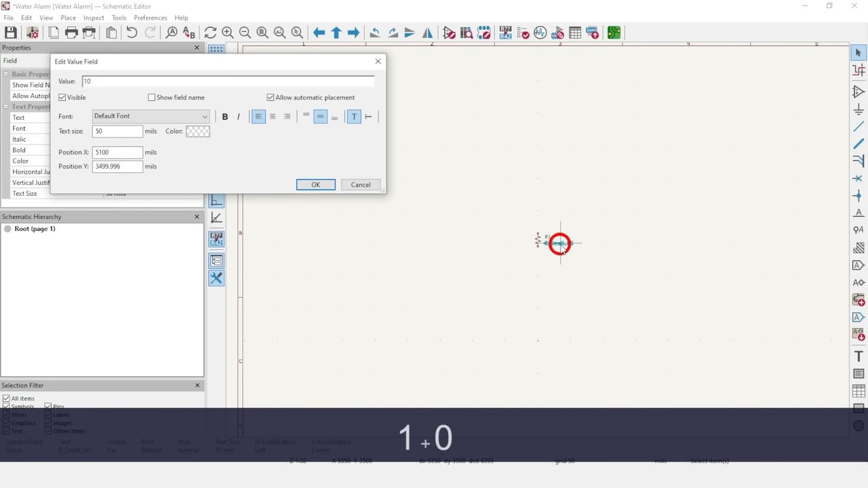Toggle the Visible checkbox
This screenshot has height=488, width=868.
point(62,98)
